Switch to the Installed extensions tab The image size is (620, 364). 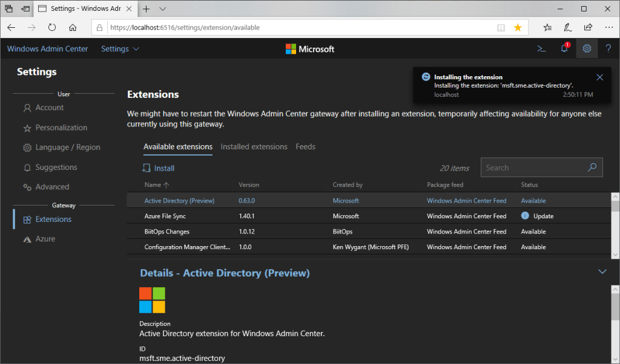click(254, 146)
